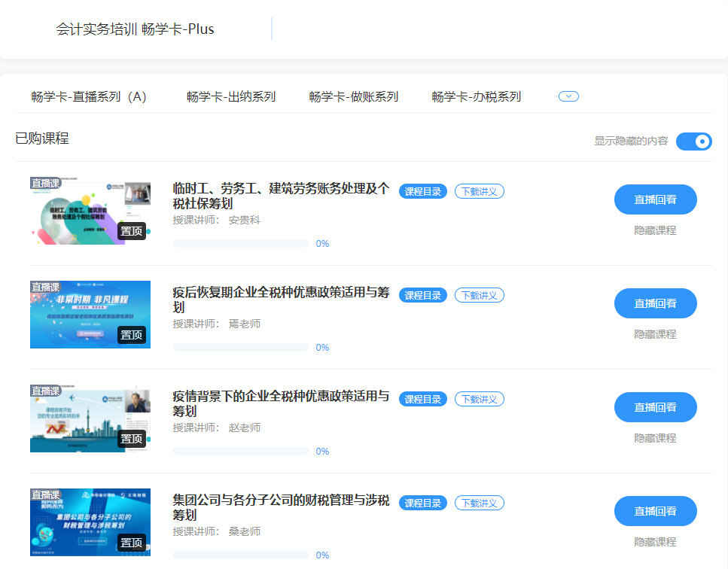Download 讲义 for 集团公司 course
Screen dimensions: 728x569
[480, 503]
